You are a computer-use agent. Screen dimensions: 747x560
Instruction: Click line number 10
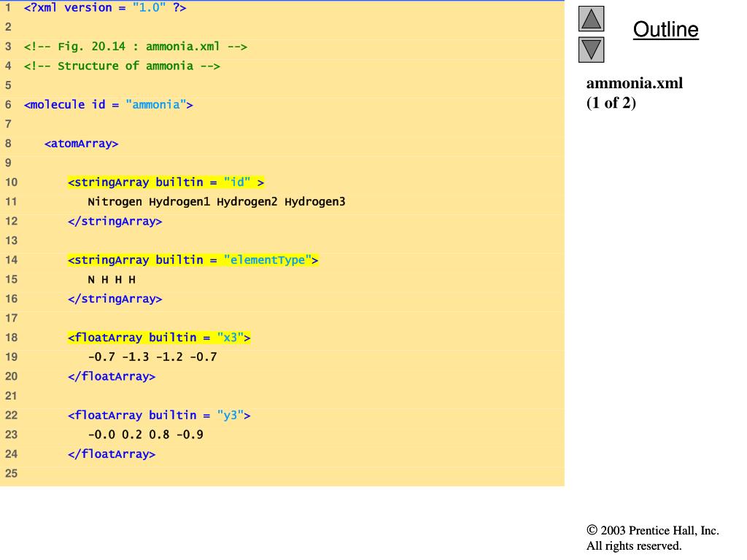coord(11,182)
